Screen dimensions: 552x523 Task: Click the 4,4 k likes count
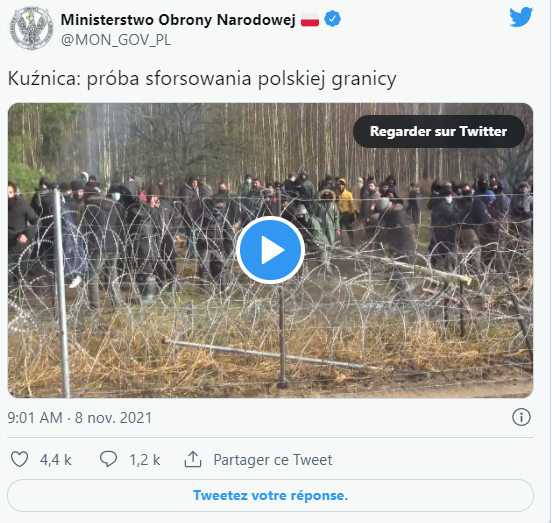(x=56, y=460)
